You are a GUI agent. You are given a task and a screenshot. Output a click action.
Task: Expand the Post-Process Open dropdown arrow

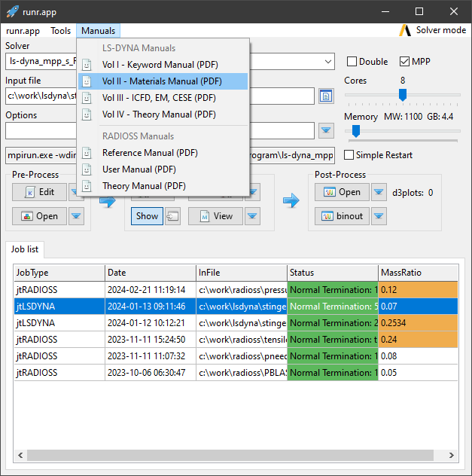tap(379, 192)
